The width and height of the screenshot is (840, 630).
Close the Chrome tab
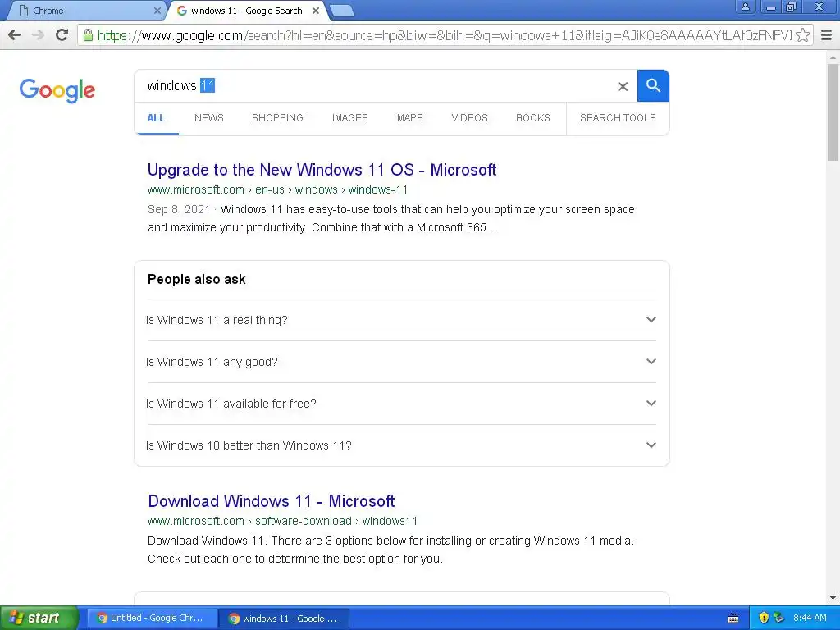[157, 11]
